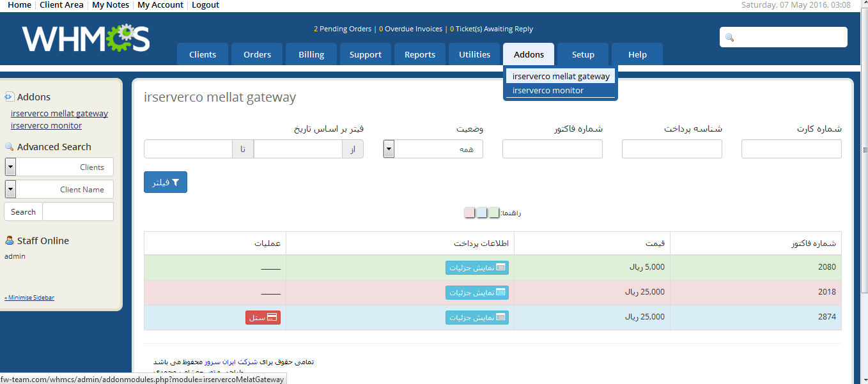Click the date text Saturday, 07 May 2016
Viewport: 868px width, 384px height.
796,5
